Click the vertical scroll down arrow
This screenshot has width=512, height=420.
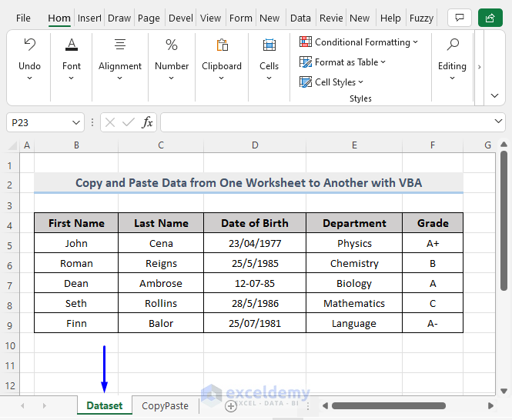[x=504, y=391]
